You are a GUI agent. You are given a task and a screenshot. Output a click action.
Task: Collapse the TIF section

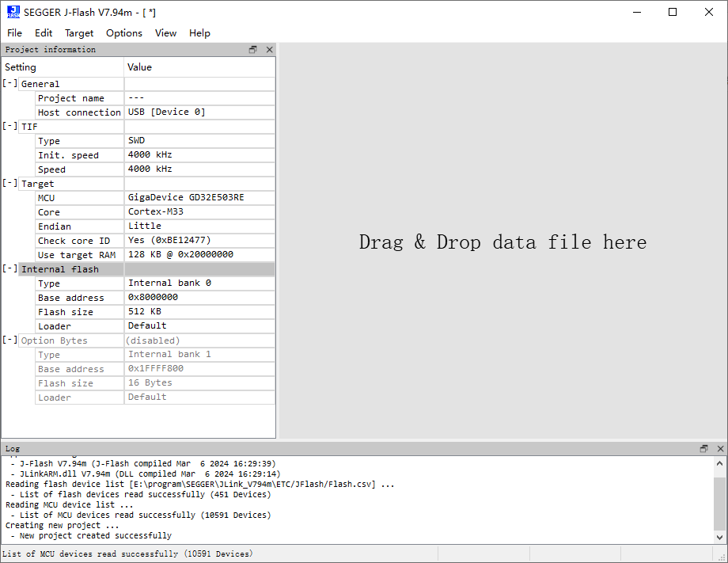(x=9, y=127)
